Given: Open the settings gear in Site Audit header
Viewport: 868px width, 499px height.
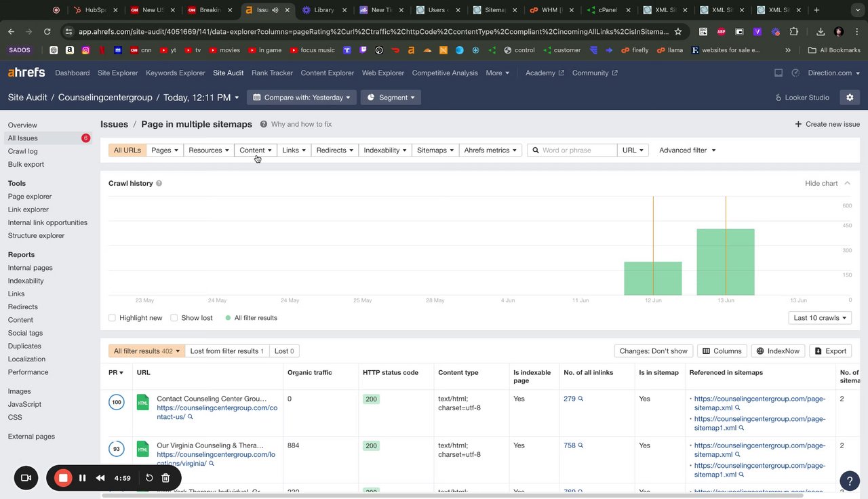Looking at the screenshot, I should [x=850, y=98].
